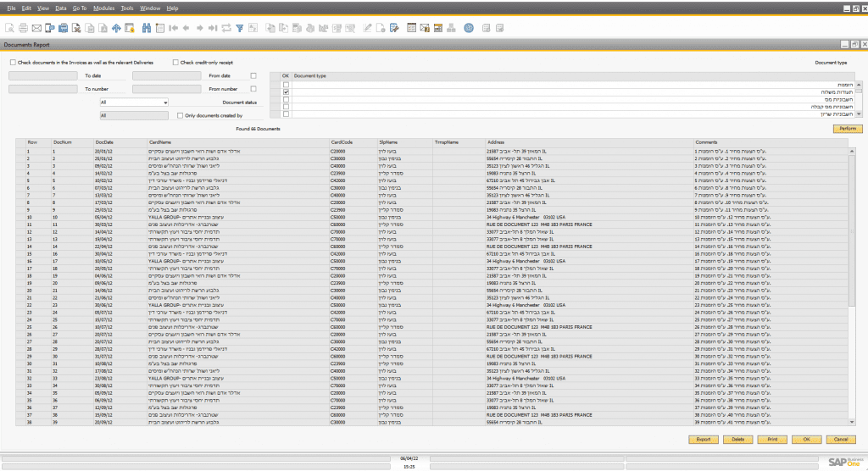This screenshot has width=868, height=471.
Task: Click the Next Record arrow icon
Action: pos(200,28)
